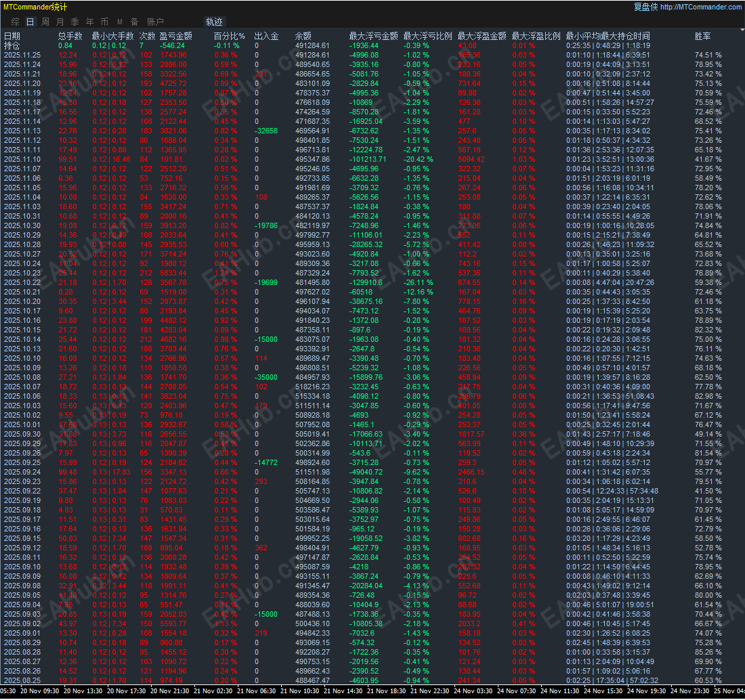Click the 99.51 total lots cell

(68, 160)
